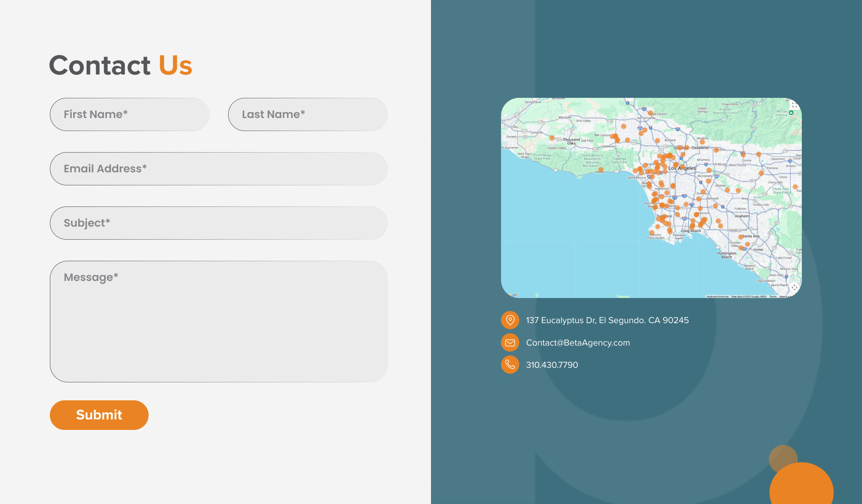
Task: Click the Huntington Beach map label
Action: (x=726, y=255)
